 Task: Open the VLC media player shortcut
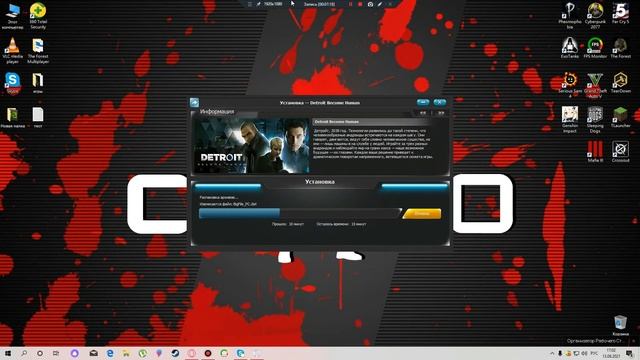(12, 51)
